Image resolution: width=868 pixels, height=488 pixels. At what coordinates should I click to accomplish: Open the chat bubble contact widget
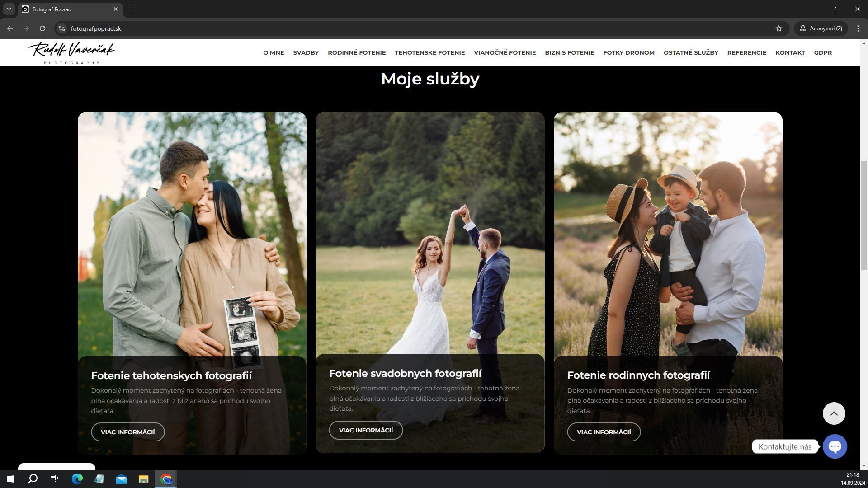point(835,446)
